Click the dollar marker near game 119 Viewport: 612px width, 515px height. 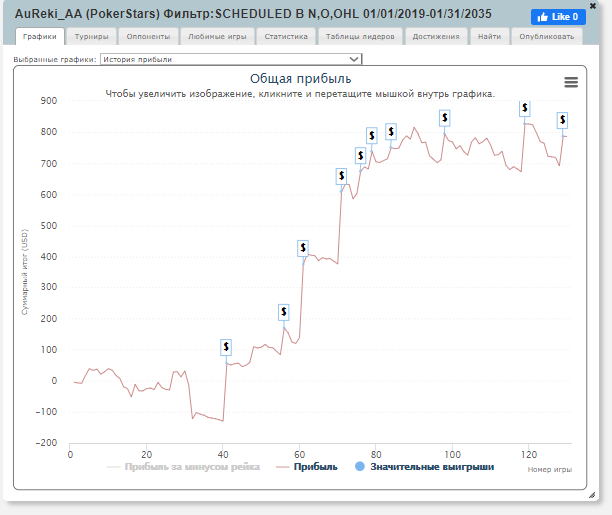point(525,108)
